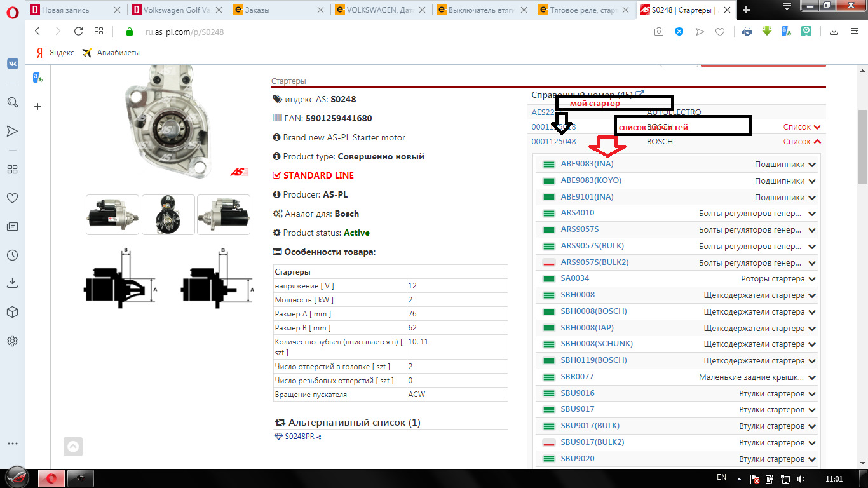Open the Яндекс bookmark
The image size is (868, 488).
55,53
